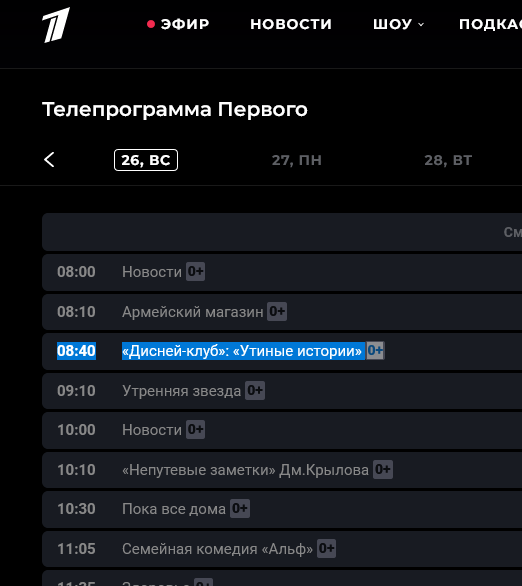Open the ПОДКАСТЫ menu item
Image resolution: width=522 pixels, height=586 pixels.
point(490,24)
